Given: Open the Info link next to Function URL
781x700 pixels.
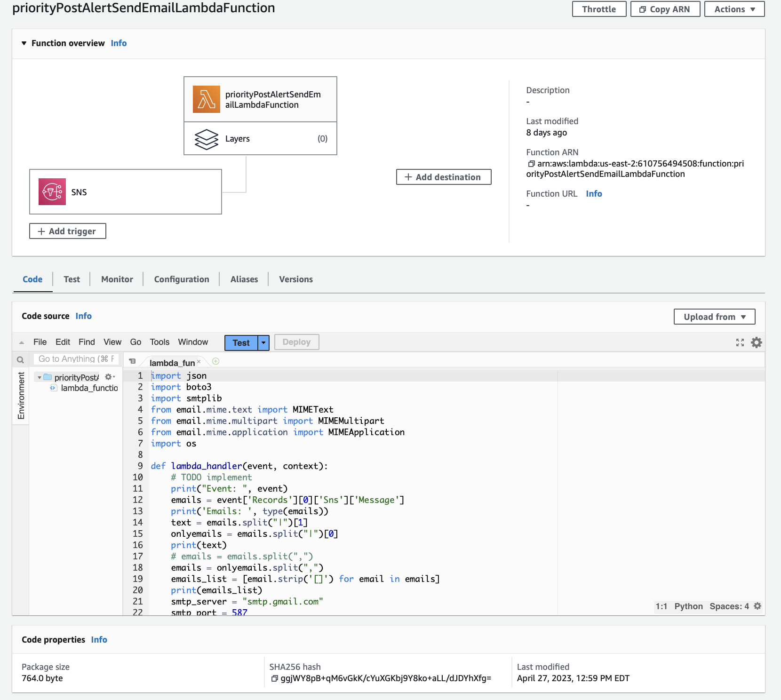Looking at the screenshot, I should (594, 193).
